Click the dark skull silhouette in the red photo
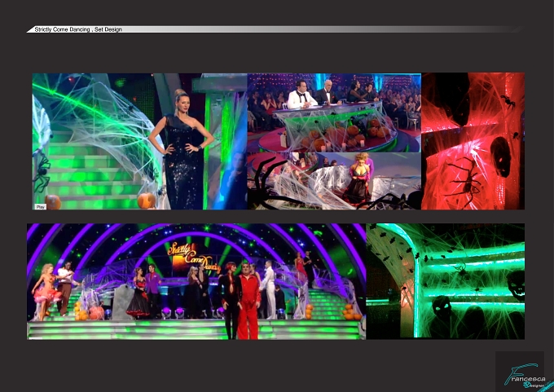Screen dimensions: 554x392 (501, 156)
